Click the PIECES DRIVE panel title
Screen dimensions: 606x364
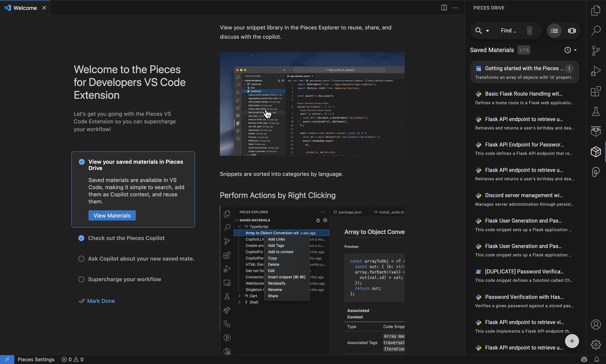pyautogui.click(x=489, y=8)
